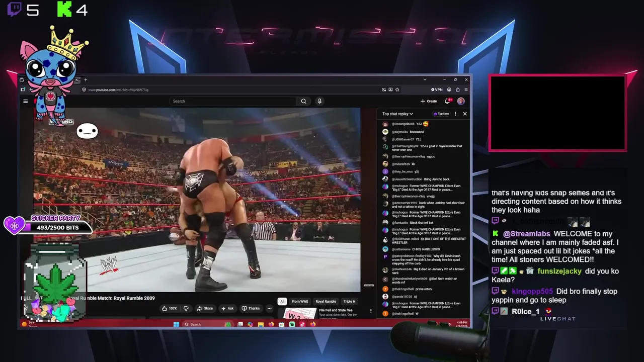
Task: Open the browser VPN indicator
Action: 437,89
